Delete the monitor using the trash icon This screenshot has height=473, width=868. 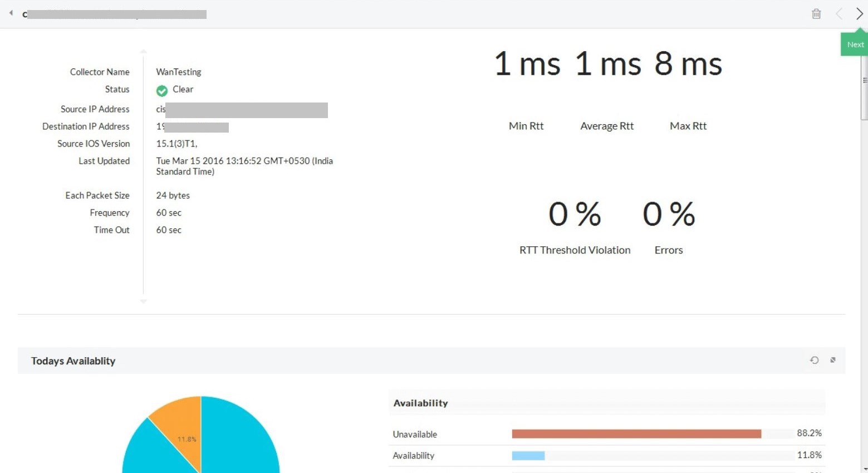coord(816,13)
